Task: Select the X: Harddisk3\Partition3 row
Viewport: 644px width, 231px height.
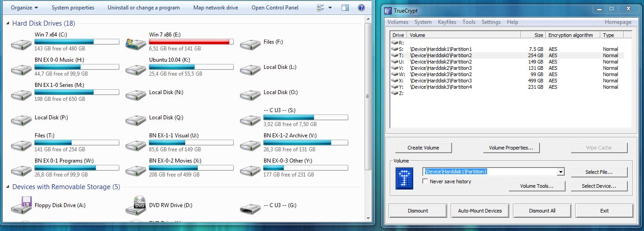Action: coord(507,81)
